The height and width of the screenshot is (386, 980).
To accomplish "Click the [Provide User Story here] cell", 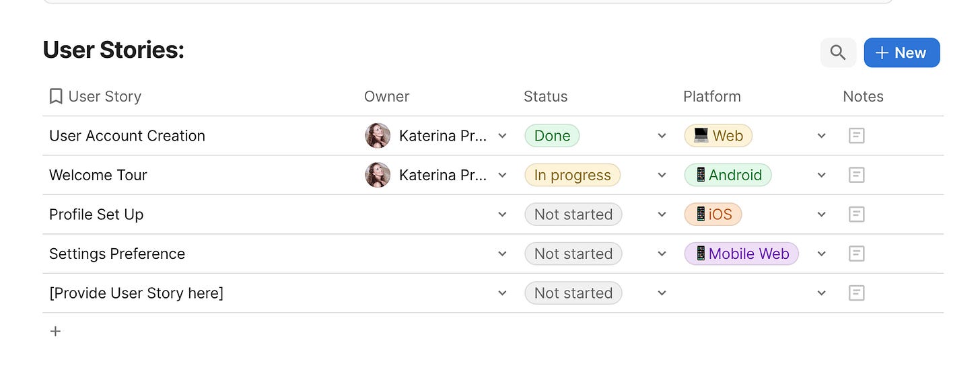I will click(136, 293).
